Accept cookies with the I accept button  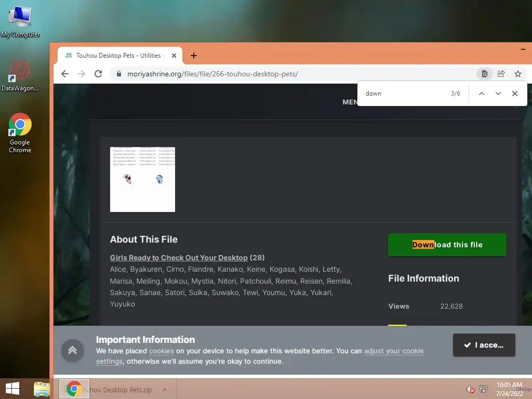484,345
